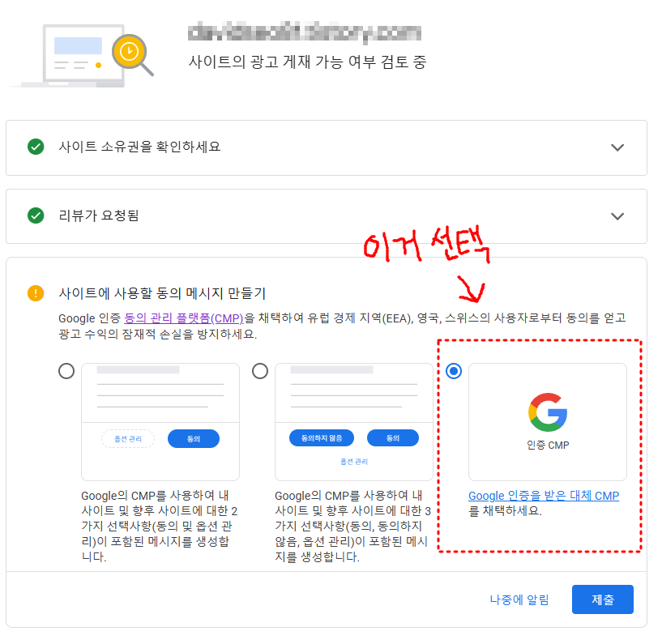
Task: Open the Google 인증을 받은 대체 CMP link
Action: [544, 496]
